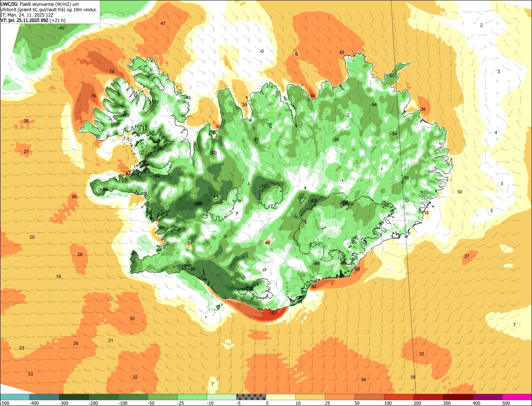
Task: Click the teal legend swatch between -500 and -400
Action: (15, 397)
